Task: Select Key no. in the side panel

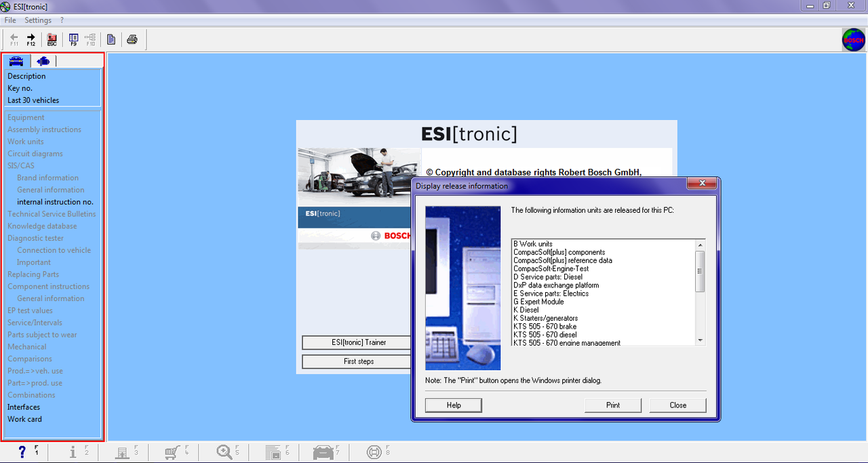Action: click(x=20, y=88)
